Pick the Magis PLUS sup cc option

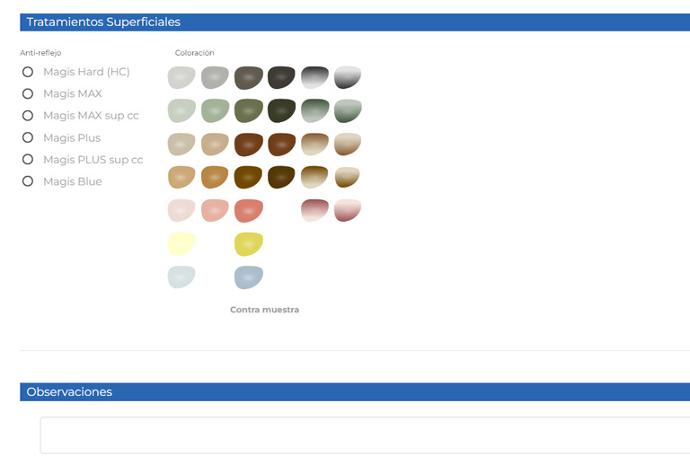[x=28, y=160]
